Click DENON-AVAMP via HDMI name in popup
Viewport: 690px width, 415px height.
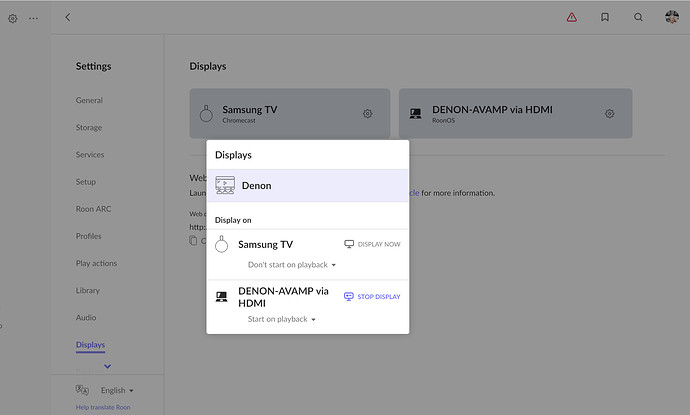coord(283,297)
